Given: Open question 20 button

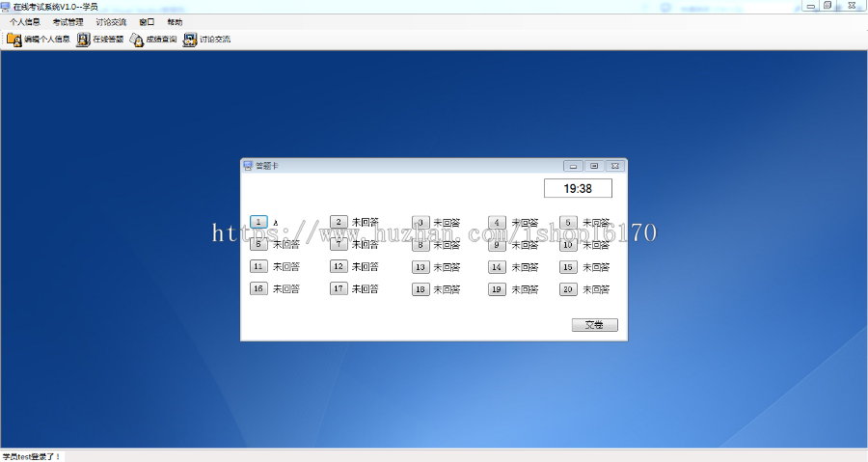Looking at the screenshot, I should click(x=568, y=289).
